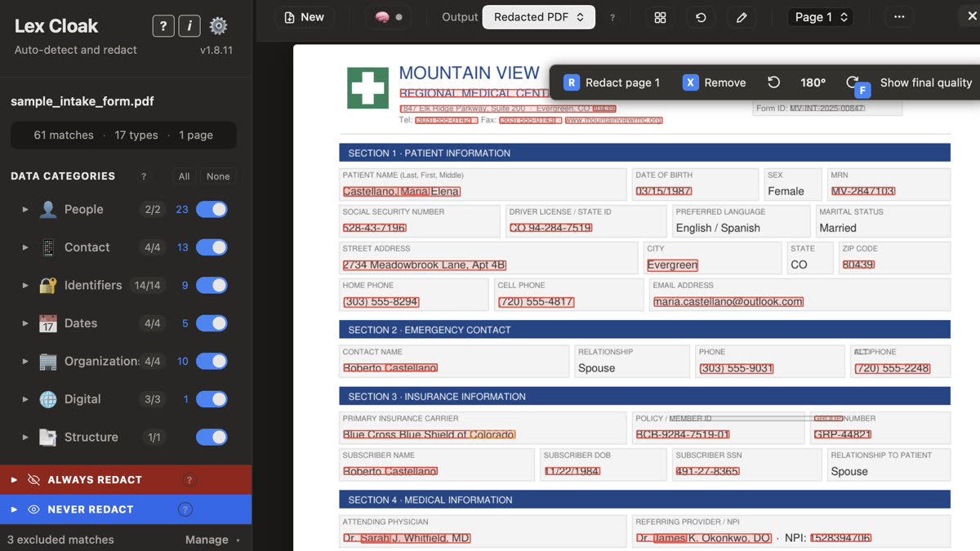
Task: Toggle Organizations category switch off
Action: click(x=212, y=362)
